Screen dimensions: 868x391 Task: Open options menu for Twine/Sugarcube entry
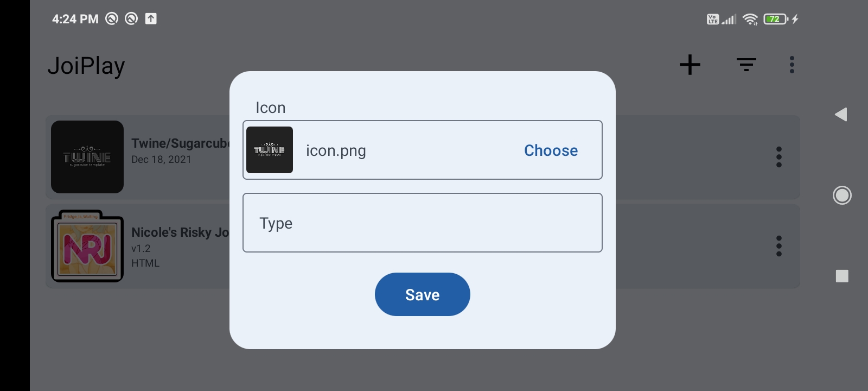[x=779, y=157]
